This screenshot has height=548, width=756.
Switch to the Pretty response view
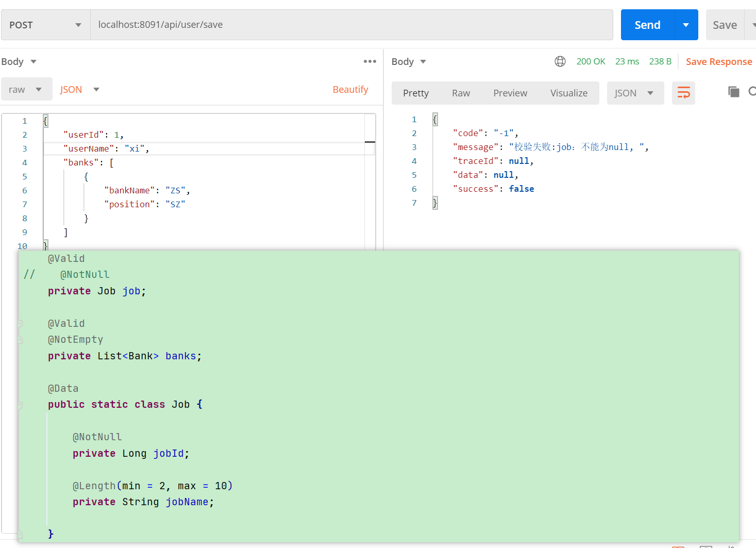(x=416, y=93)
